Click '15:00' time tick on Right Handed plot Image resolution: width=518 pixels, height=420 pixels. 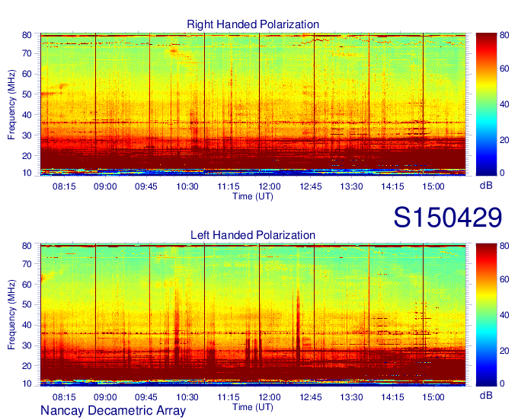pyautogui.click(x=433, y=186)
